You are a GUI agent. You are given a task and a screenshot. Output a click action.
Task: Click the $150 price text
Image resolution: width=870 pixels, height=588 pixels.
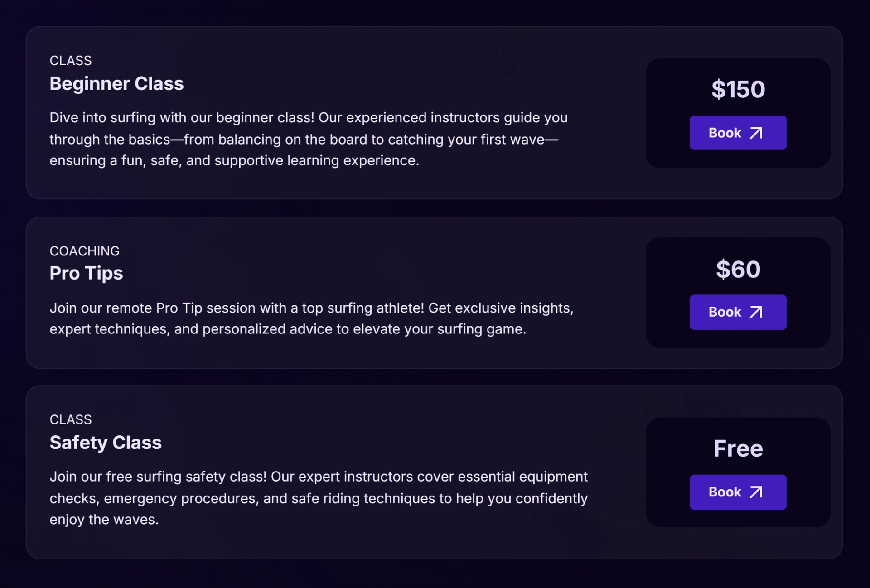point(738,89)
